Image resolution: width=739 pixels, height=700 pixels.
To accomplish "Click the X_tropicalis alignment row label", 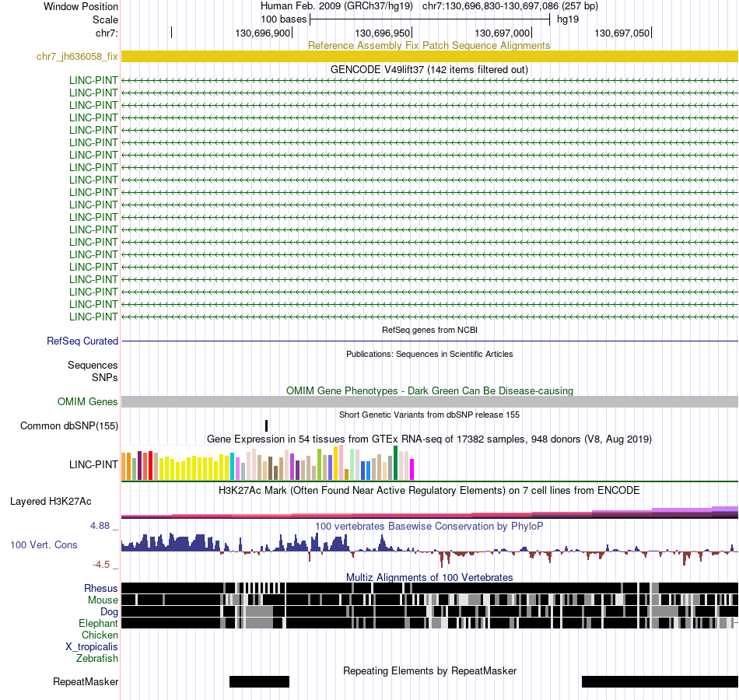I will (92, 647).
